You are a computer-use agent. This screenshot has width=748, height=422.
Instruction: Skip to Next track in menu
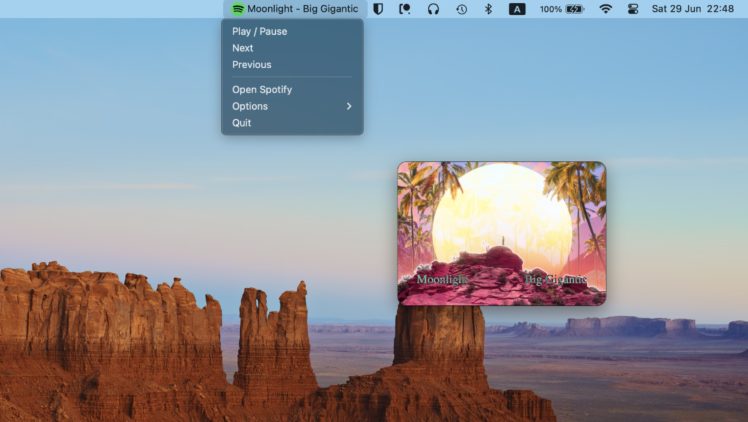(243, 48)
